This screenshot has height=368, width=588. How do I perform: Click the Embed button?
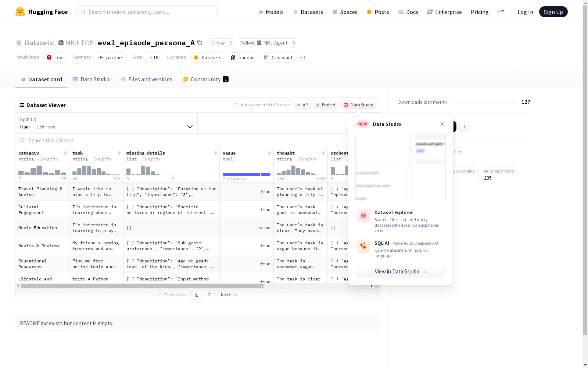[x=325, y=105]
